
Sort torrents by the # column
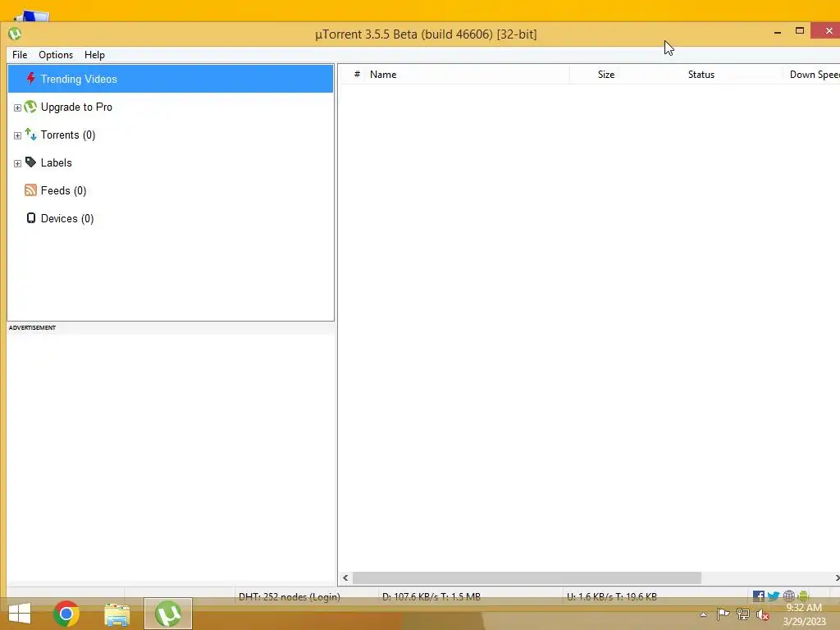[x=357, y=75]
